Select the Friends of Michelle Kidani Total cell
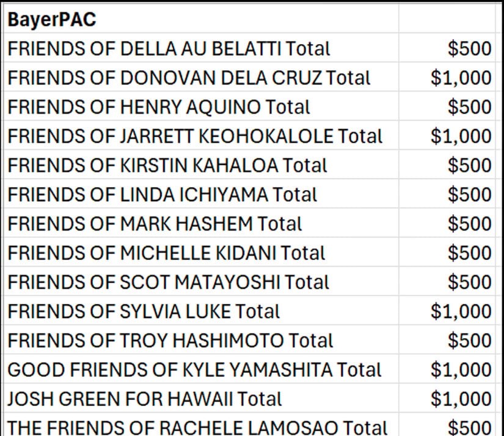The image size is (504, 436). click(x=166, y=253)
